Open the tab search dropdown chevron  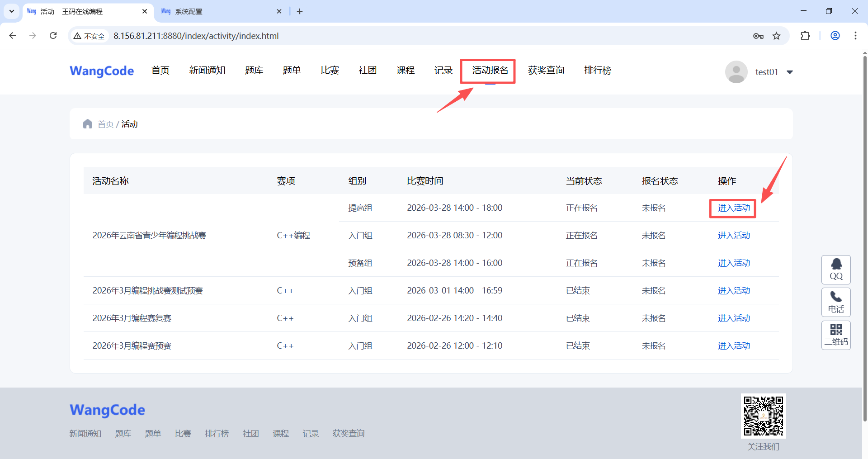(x=12, y=11)
